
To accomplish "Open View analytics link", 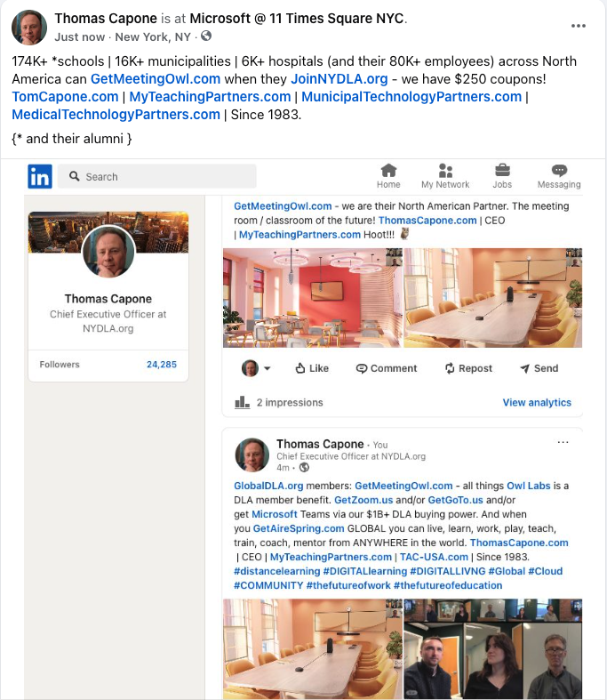I will (537, 403).
